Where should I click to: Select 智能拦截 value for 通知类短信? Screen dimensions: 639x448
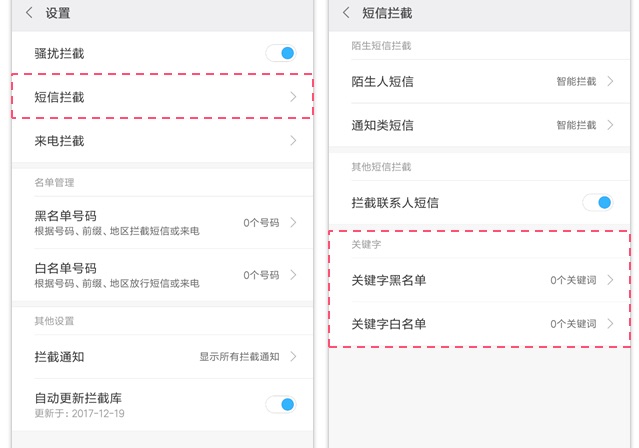(x=576, y=125)
